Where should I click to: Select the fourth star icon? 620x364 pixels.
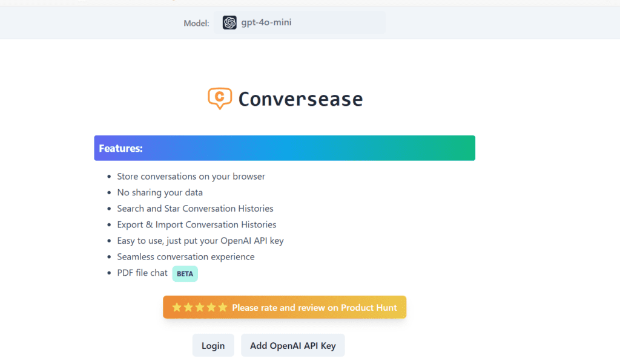point(212,307)
